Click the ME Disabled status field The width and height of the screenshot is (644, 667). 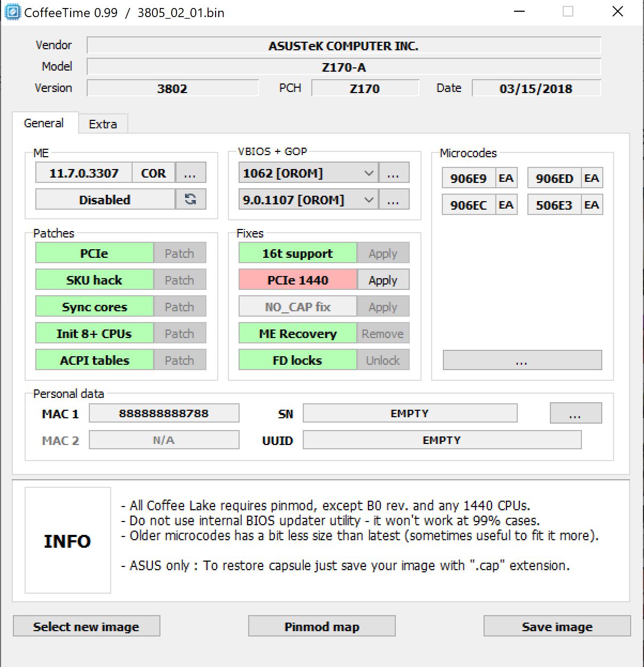coord(105,200)
